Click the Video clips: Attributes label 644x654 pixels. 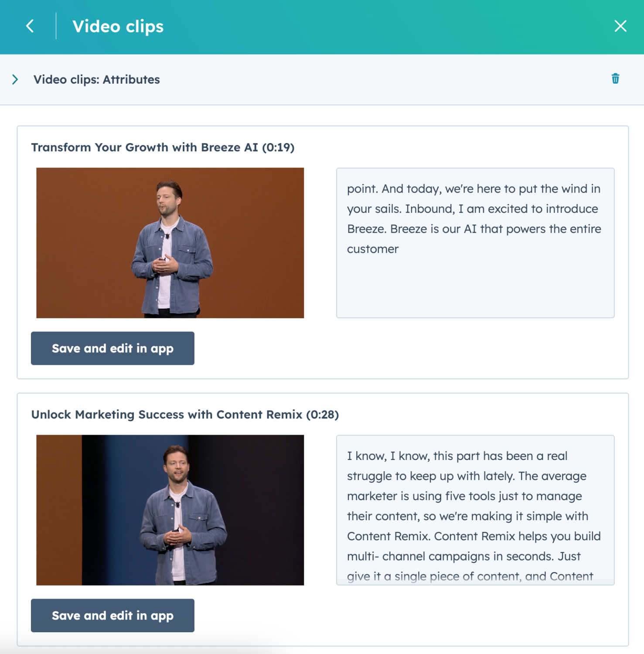[x=97, y=79]
